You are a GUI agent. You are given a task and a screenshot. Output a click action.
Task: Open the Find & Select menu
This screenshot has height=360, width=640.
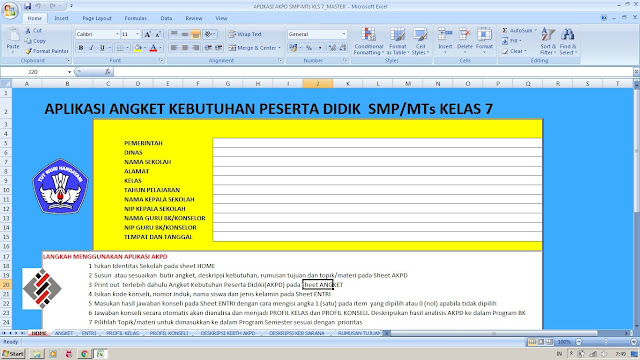coord(567,41)
